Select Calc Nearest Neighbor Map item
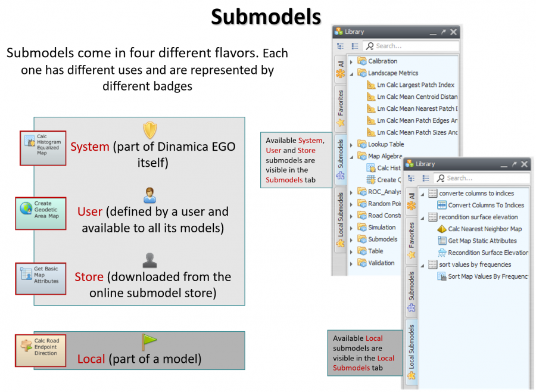 pyautogui.click(x=484, y=229)
